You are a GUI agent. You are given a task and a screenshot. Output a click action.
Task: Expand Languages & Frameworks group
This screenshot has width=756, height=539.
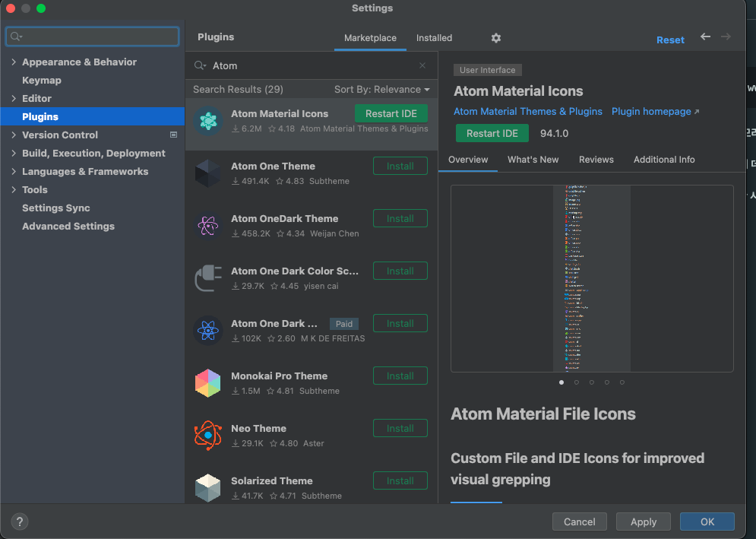pos(14,171)
